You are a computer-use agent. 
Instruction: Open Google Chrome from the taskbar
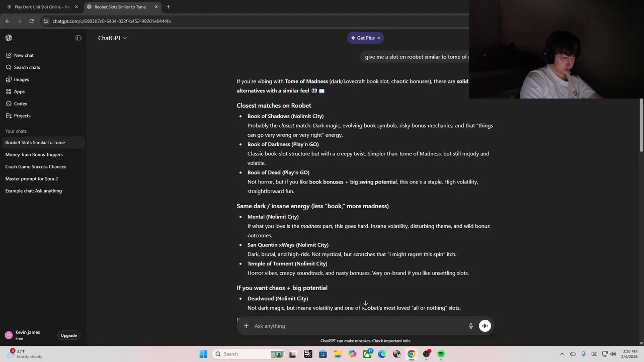point(412,354)
